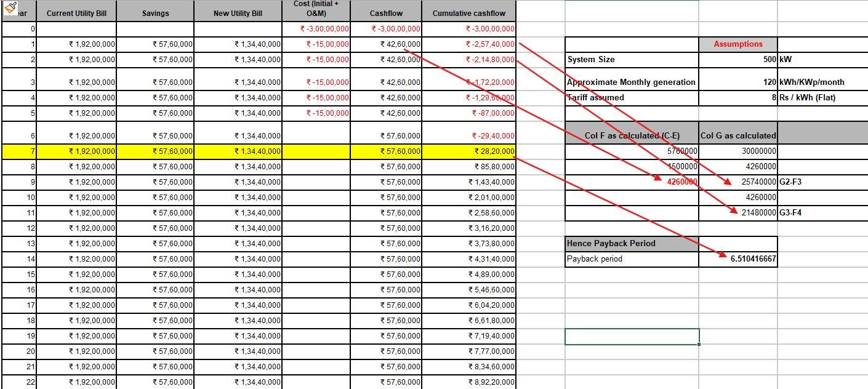Select row number 22 cell
Screen dimensions: 868x389
pyautogui.click(x=19, y=382)
